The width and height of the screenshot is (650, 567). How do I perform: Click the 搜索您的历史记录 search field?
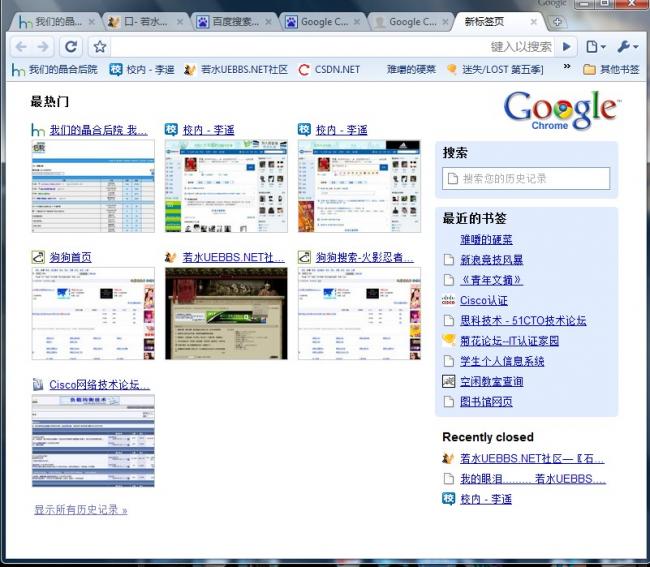point(526,179)
